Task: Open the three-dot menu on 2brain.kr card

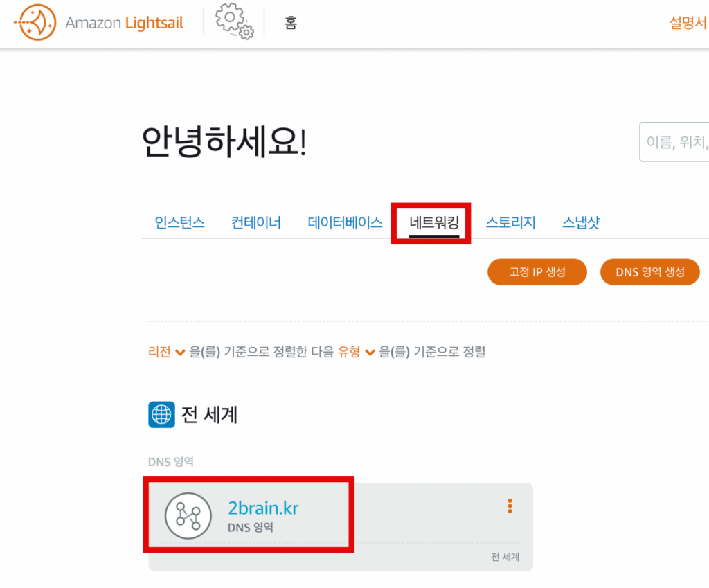Action: tap(510, 506)
